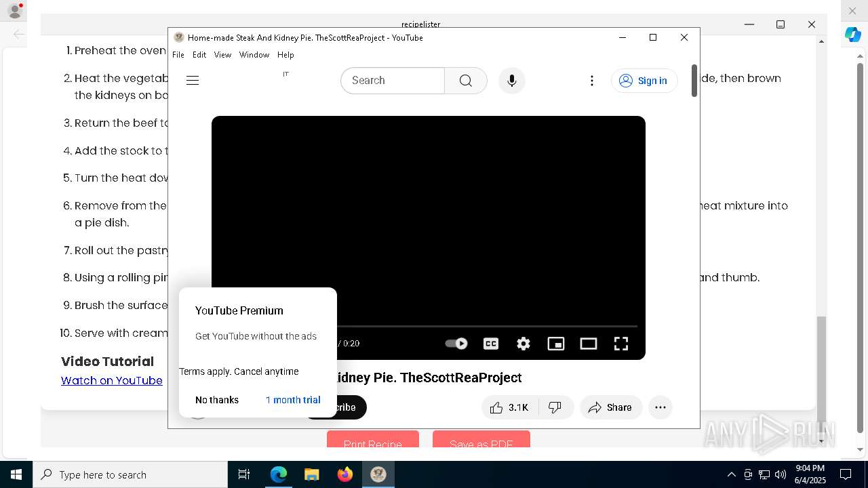This screenshot has height=488, width=868.
Task: Start the 1 month trial offer
Action: pyautogui.click(x=293, y=400)
